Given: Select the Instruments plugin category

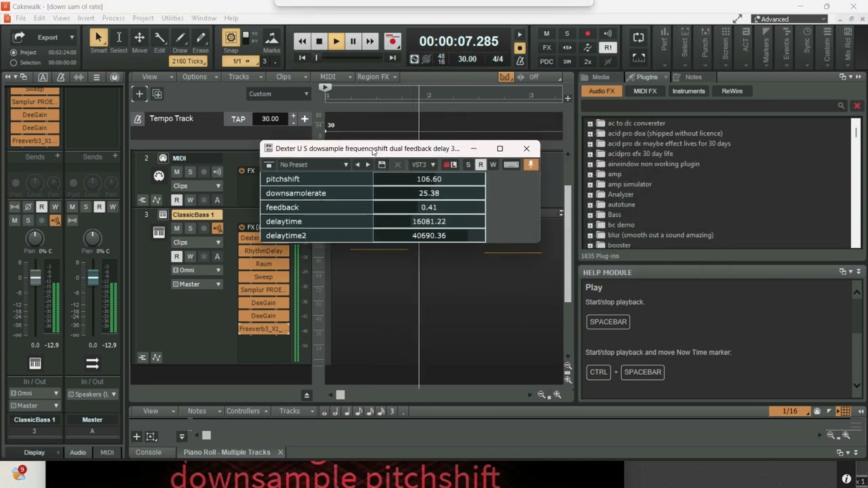Looking at the screenshot, I should tap(688, 91).
